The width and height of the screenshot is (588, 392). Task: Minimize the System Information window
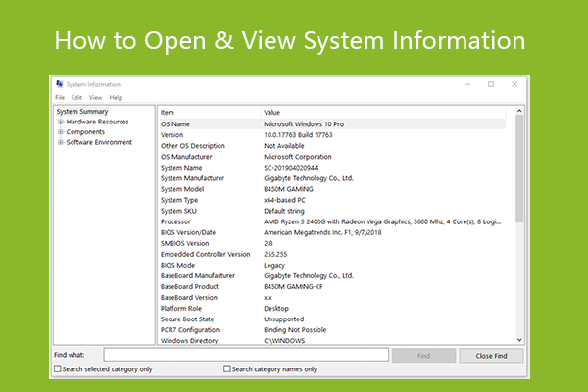[467, 84]
